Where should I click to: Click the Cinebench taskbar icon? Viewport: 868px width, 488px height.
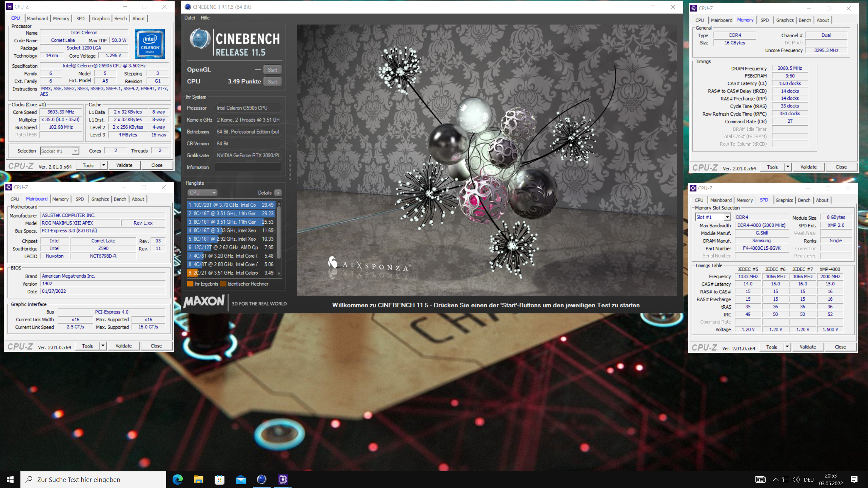261,479
